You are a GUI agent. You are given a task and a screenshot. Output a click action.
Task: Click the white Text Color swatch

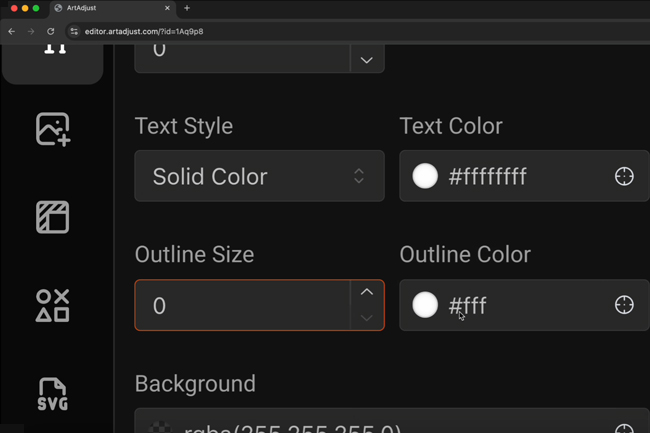(x=425, y=177)
